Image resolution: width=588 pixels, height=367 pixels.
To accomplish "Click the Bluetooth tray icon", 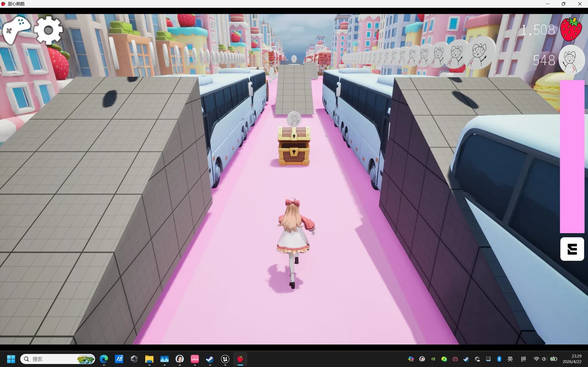I will coord(499,359).
